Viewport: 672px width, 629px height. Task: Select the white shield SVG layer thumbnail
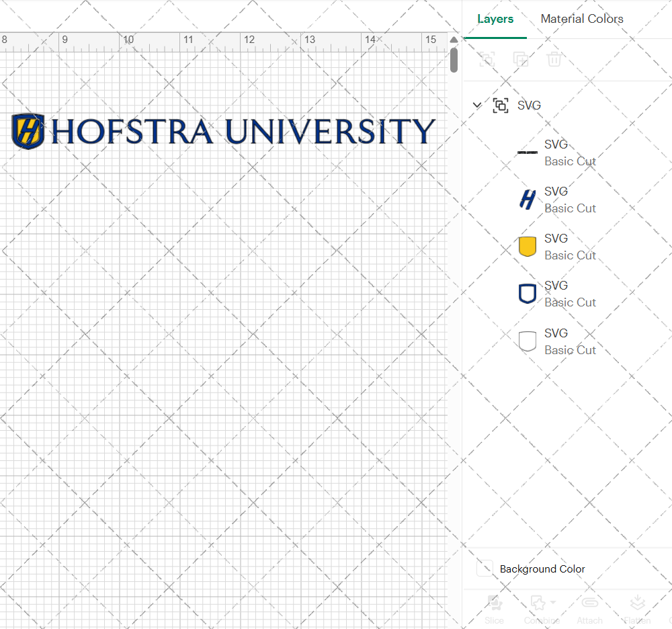click(528, 341)
